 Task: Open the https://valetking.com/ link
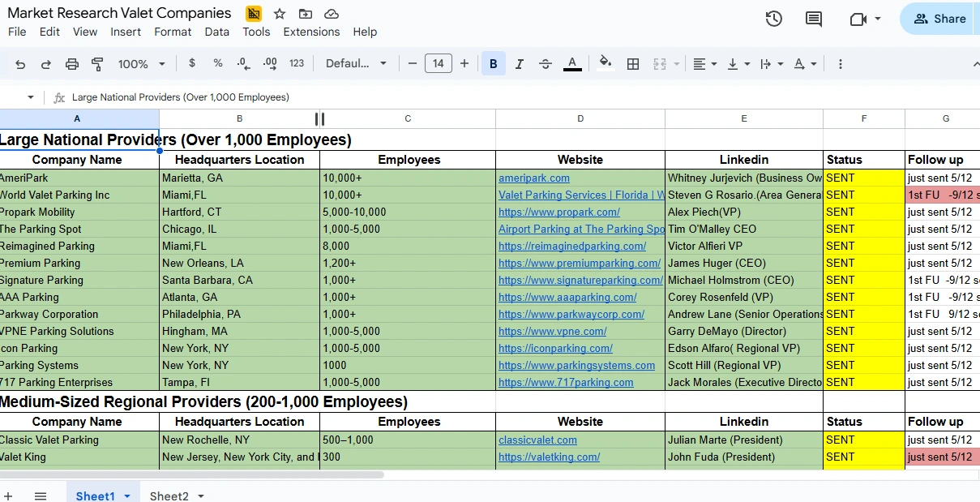tap(549, 457)
